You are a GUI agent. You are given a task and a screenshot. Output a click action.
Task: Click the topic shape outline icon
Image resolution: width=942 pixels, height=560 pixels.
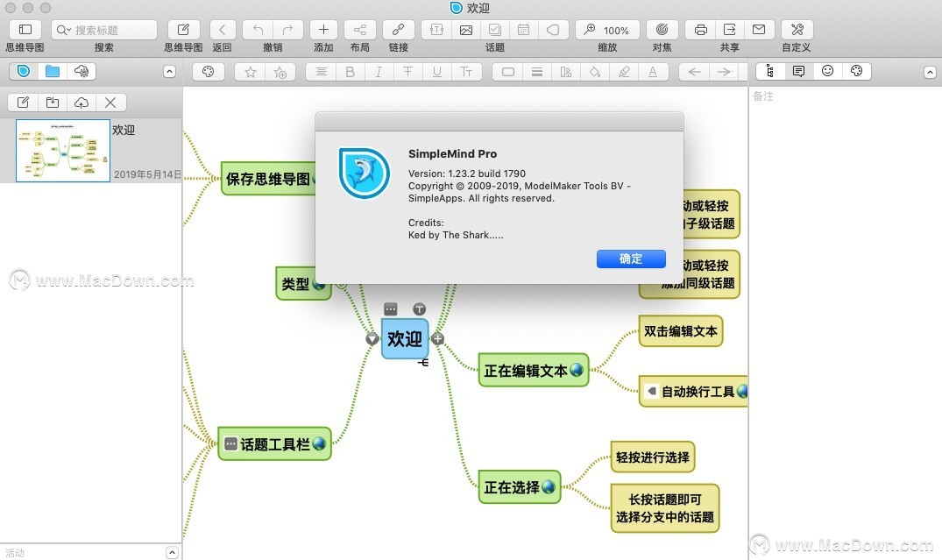pyautogui.click(x=553, y=30)
